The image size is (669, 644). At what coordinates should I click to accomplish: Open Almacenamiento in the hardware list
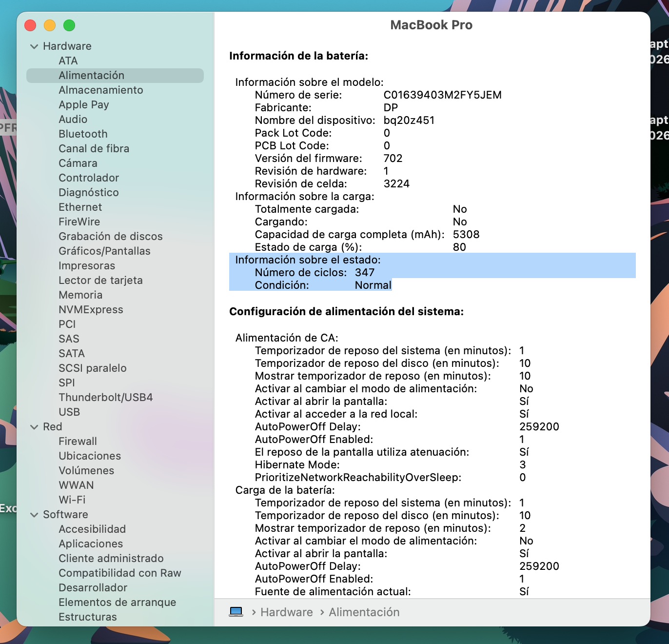coord(100,90)
